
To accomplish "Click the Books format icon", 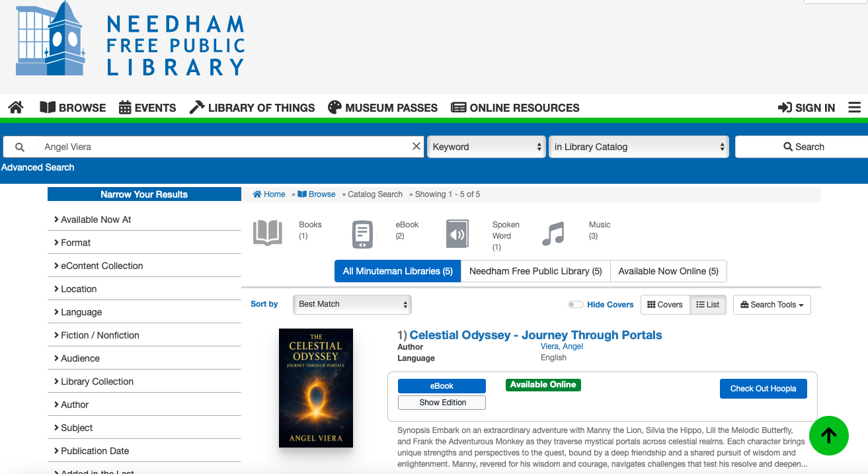I will [268, 234].
